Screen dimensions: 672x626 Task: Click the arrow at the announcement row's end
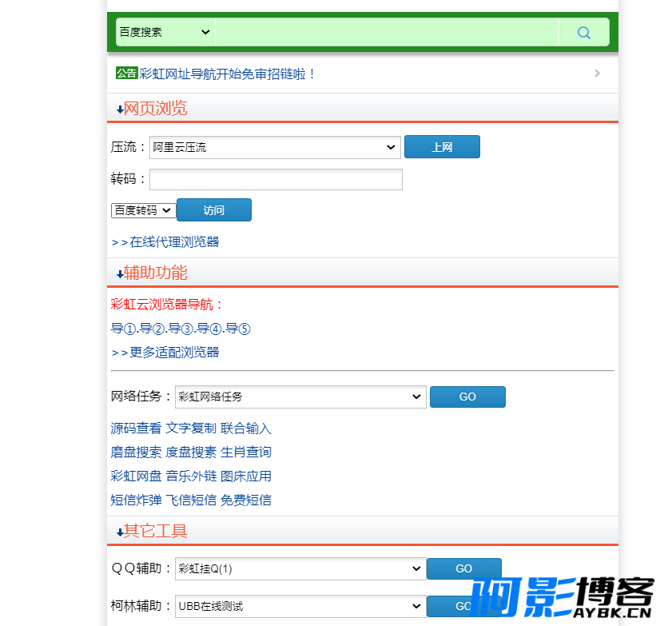pyautogui.click(x=598, y=74)
